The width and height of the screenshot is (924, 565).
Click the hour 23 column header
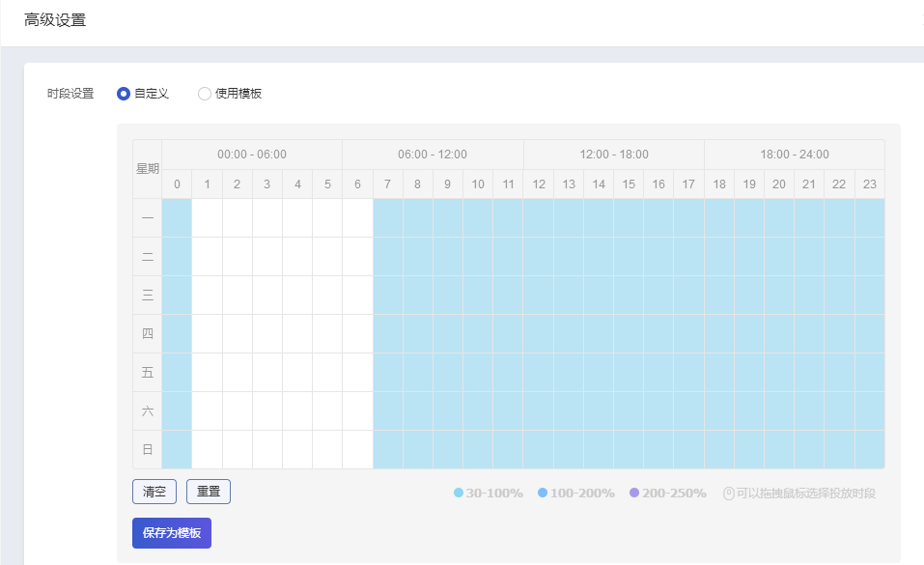tap(870, 184)
